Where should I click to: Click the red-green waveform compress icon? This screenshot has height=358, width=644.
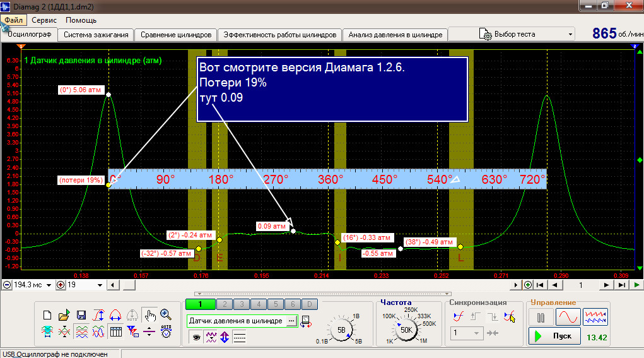pyautogui.click(x=64, y=331)
